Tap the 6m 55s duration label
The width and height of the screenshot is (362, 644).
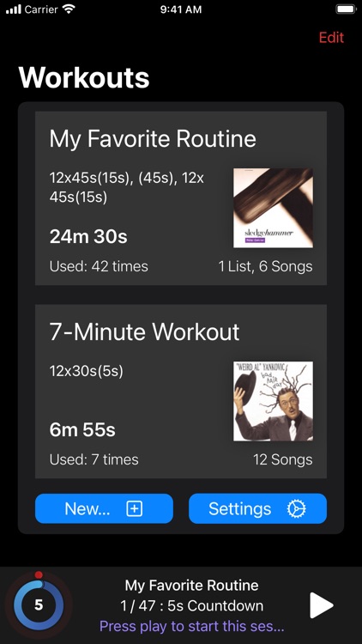[x=82, y=430]
